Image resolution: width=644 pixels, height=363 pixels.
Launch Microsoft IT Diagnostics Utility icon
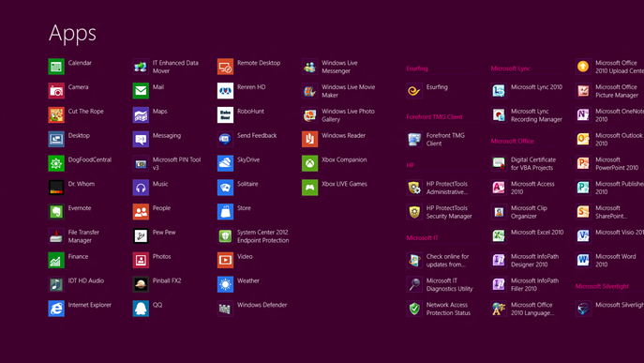point(414,284)
